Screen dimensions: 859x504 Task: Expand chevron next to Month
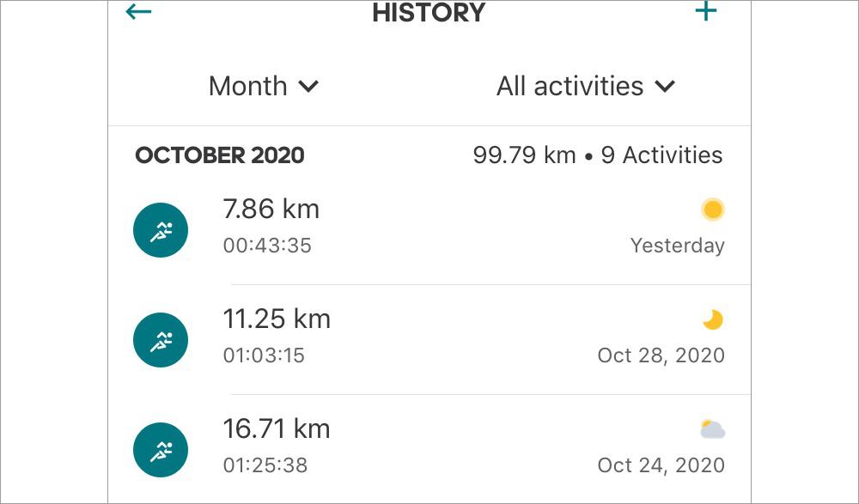click(x=308, y=87)
